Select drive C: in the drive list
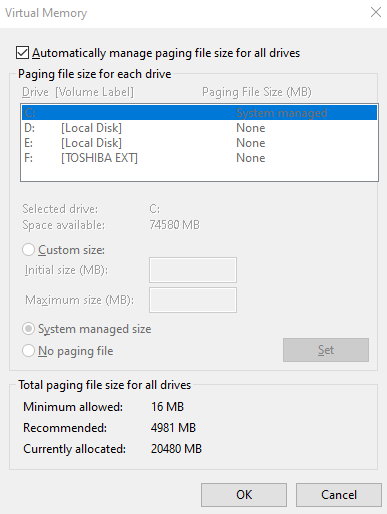The height and width of the screenshot is (514, 387). (x=199, y=113)
